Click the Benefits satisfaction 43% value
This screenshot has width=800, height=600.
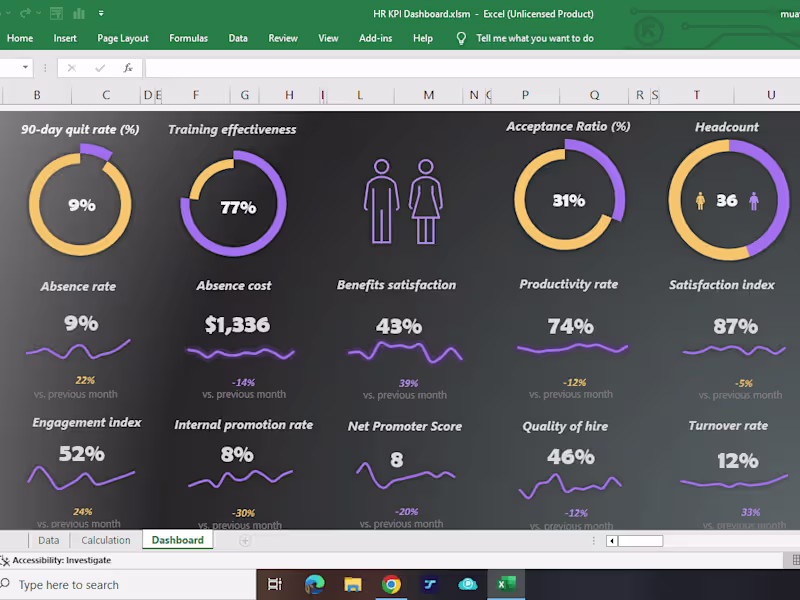399,327
